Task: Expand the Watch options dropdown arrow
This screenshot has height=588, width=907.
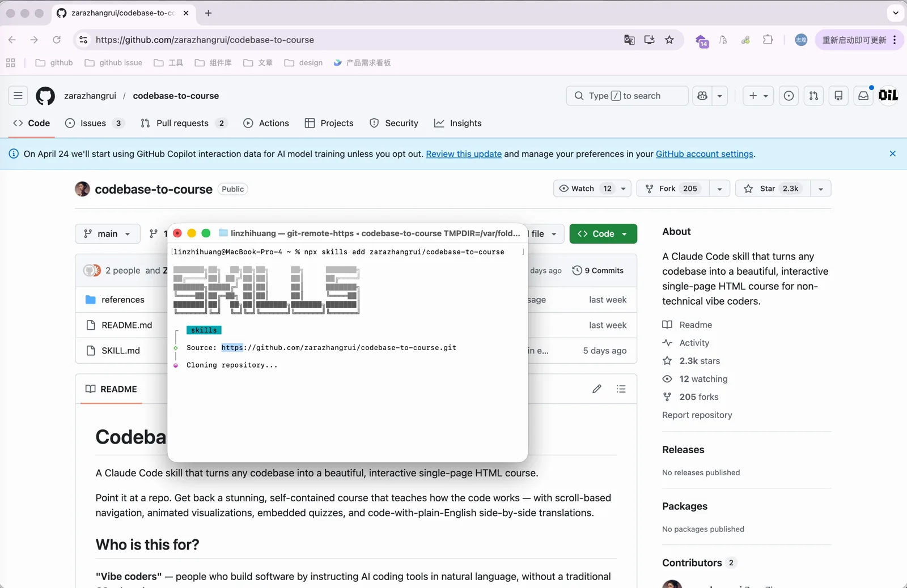Action: pyautogui.click(x=624, y=189)
